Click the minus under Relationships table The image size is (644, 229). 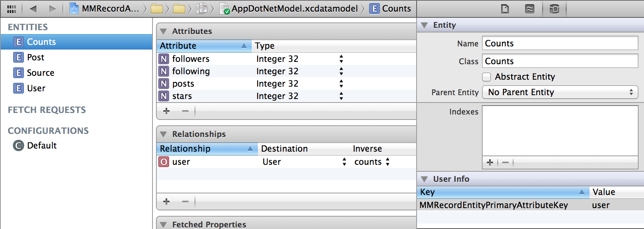coord(185,202)
